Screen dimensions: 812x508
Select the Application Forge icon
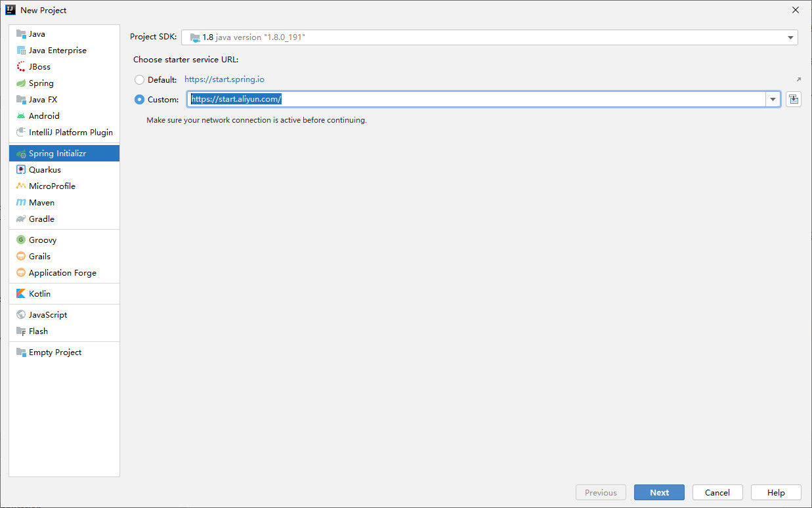pyautogui.click(x=21, y=273)
